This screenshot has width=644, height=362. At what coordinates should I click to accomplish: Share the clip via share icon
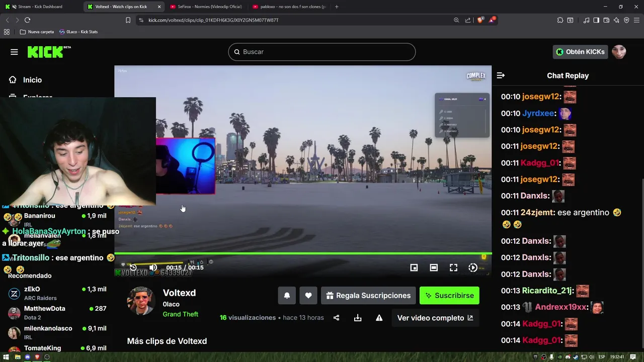(336, 318)
